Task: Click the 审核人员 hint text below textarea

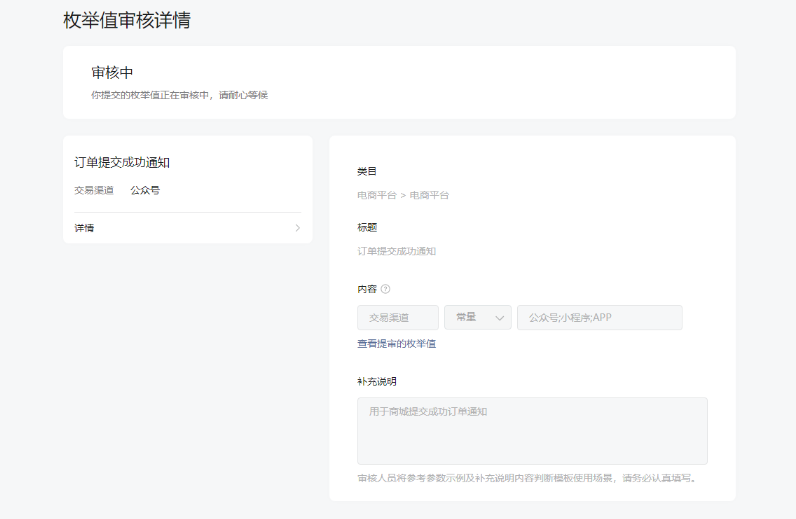Action: 527,478
